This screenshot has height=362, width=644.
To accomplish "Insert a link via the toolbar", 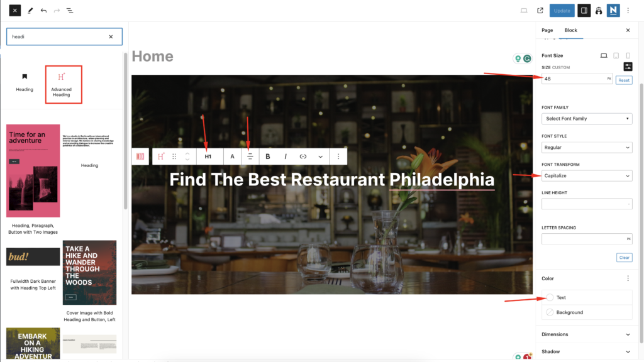I will pyautogui.click(x=303, y=156).
